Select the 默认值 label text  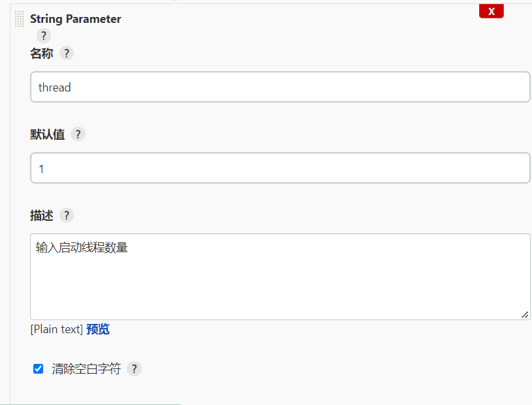click(x=47, y=135)
